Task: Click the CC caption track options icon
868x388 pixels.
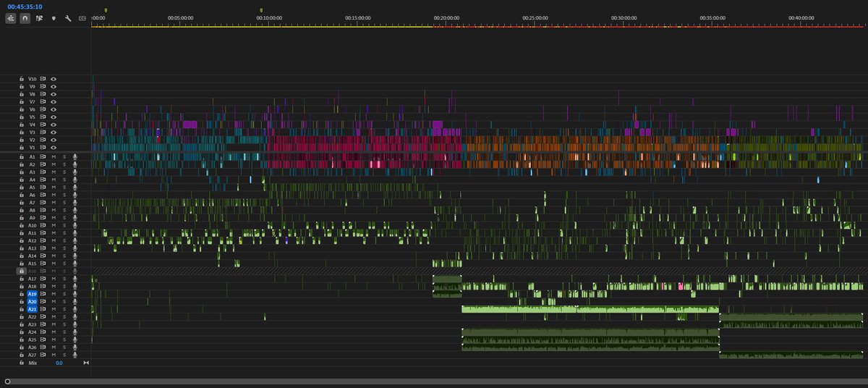Action: (82, 18)
